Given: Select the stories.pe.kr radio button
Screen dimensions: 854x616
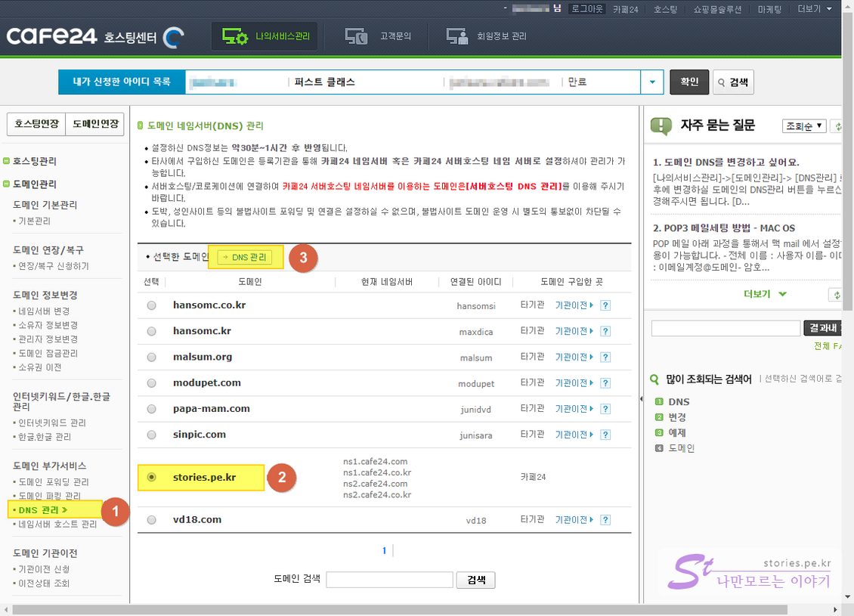Looking at the screenshot, I should coord(152,478).
